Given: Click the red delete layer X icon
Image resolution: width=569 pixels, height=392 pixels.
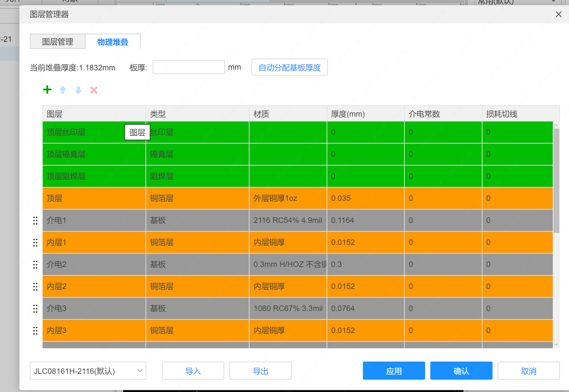Looking at the screenshot, I should [x=94, y=90].
